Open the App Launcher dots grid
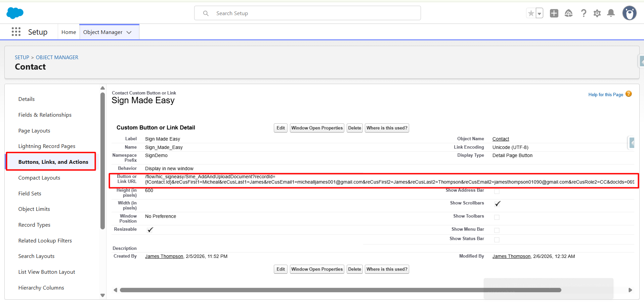The height and width of the screenshot is (304, 644). pyautogui.click(x=16, y=32)
